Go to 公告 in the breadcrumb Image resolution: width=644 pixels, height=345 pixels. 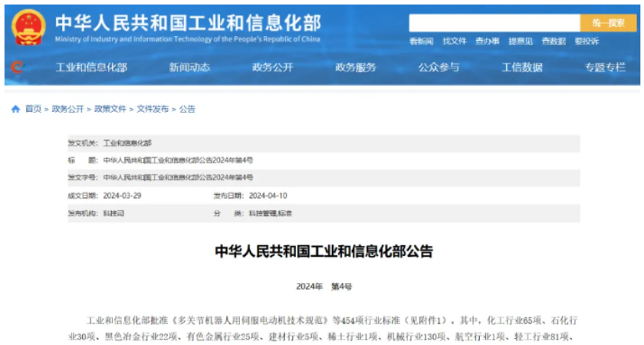[187, 109]
